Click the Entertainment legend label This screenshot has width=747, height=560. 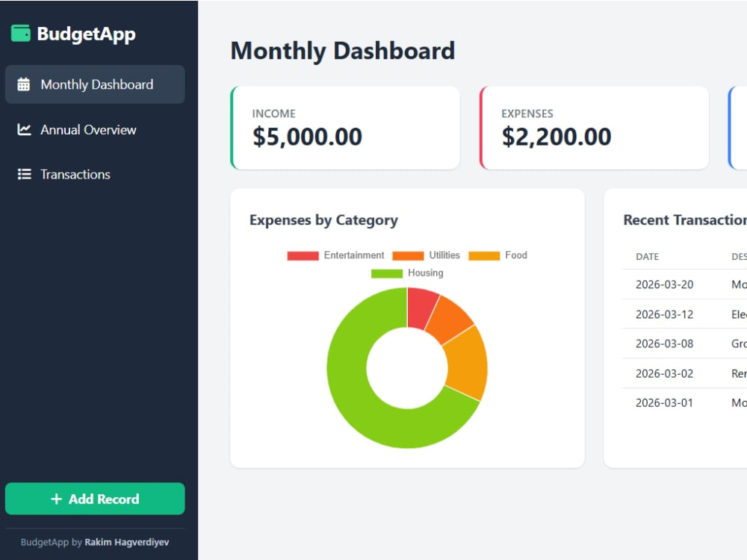354,255
